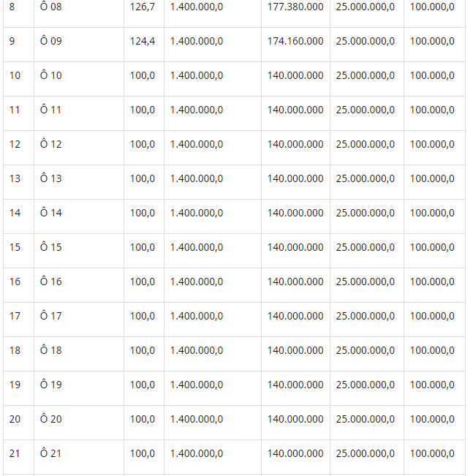Select 140.000.000 price in row 21
Viewport: 473px width, 476px height.
(295, 453)
